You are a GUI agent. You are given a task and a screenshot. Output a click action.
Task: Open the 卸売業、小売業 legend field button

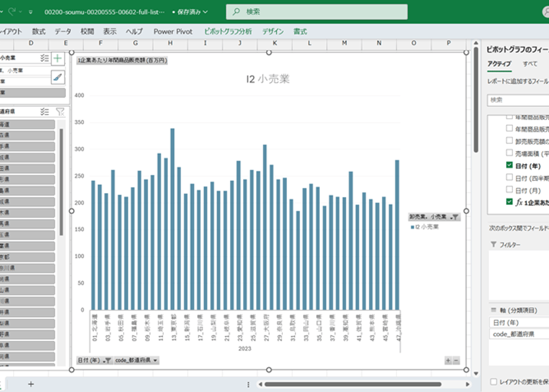coord(434,217)
